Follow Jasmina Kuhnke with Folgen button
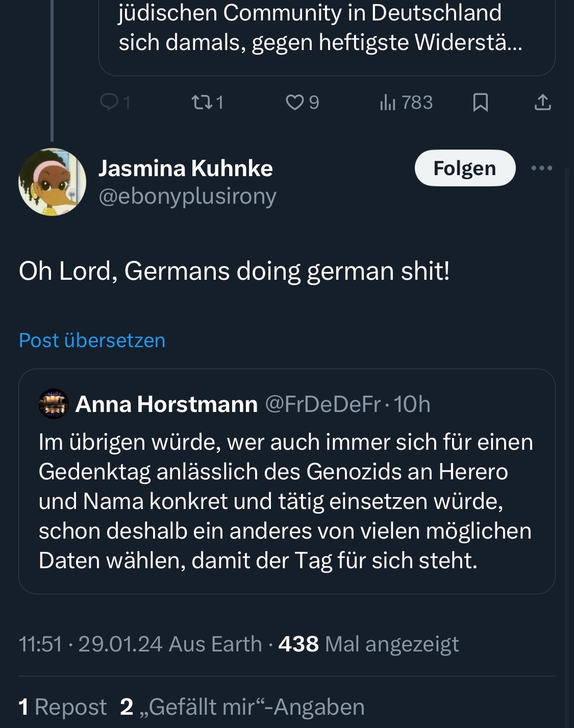 click(x=465, y=168)
